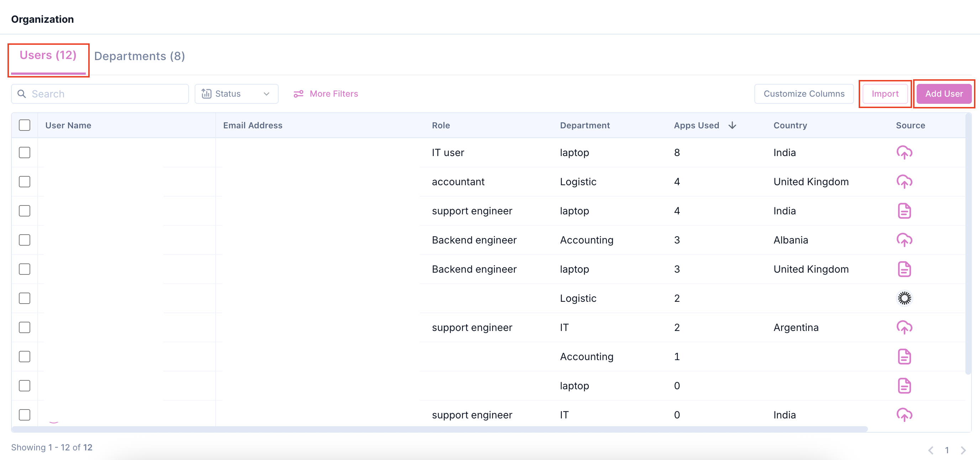The image size is (980, 460).
Task: Toggle the select-all checkbox in the header
Action: click(25, 125)
